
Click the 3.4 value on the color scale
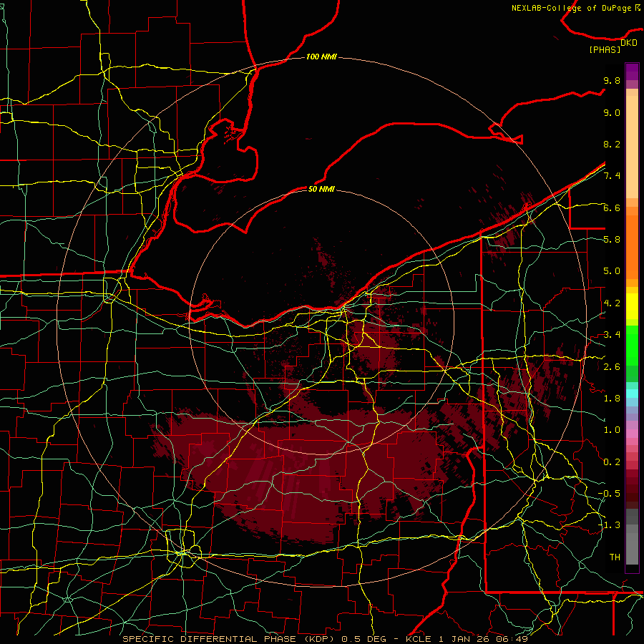click(x=612, y=335)
